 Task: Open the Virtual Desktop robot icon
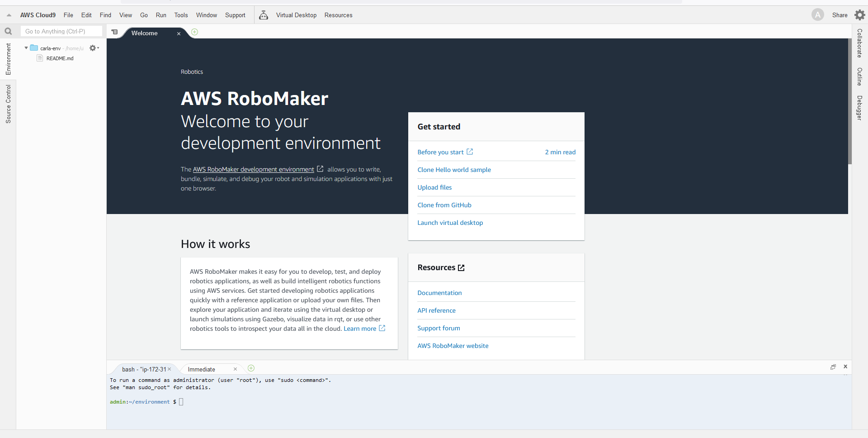point(264,15)
